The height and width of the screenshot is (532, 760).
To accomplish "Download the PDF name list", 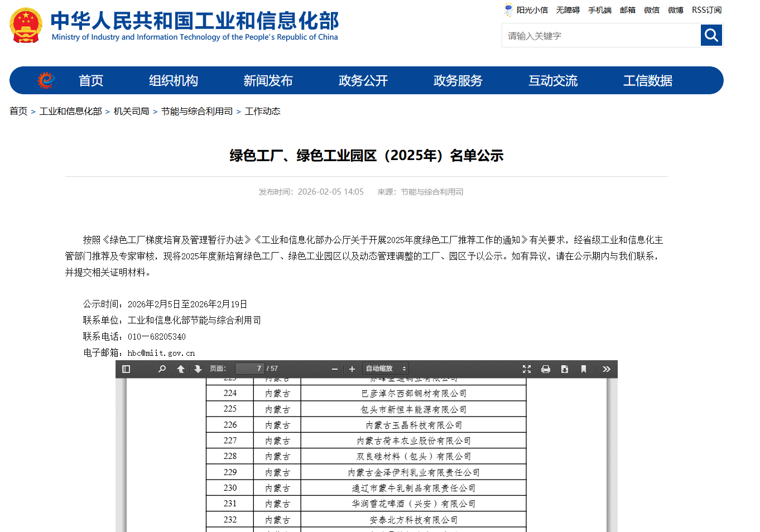I will 565,369.
